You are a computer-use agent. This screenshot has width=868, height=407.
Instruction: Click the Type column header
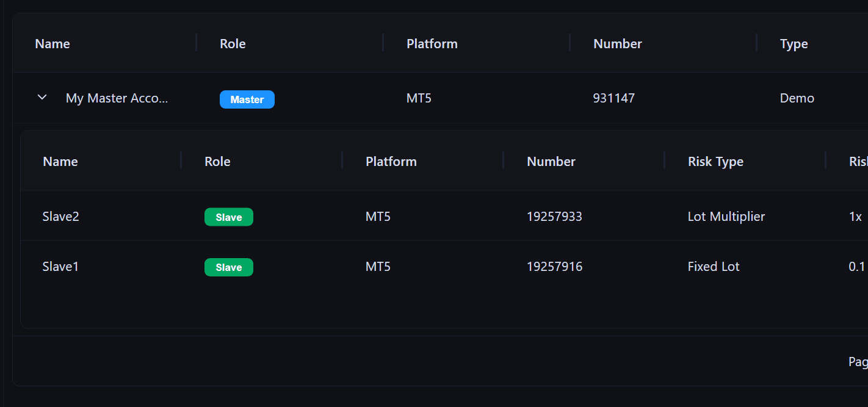tap(794, 44)
